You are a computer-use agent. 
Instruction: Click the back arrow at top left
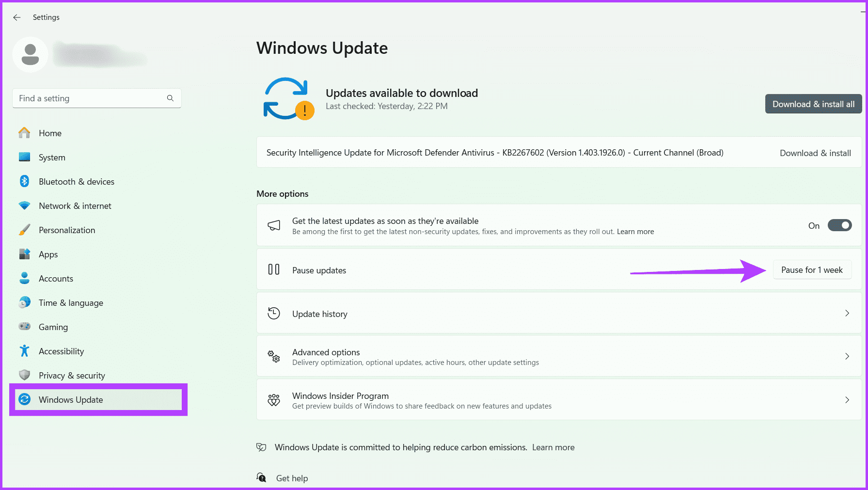[16, 17]
